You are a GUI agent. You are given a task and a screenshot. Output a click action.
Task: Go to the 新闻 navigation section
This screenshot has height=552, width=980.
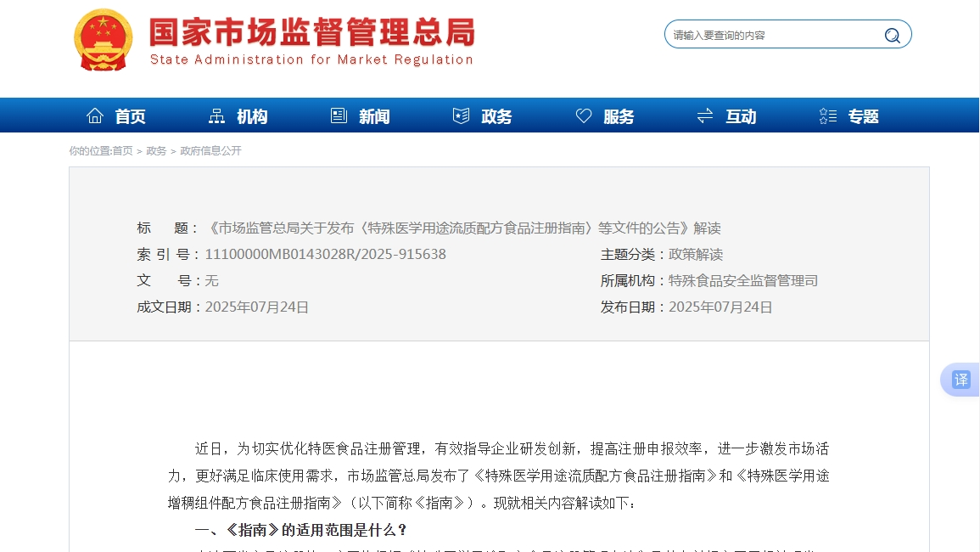pyautogui.click(x=374, y=116)
